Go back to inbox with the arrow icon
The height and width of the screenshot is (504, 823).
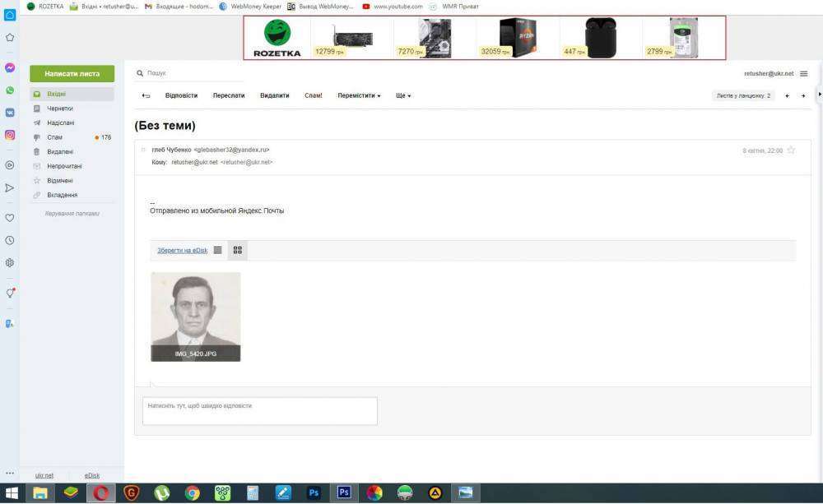[x=146, y=95]
